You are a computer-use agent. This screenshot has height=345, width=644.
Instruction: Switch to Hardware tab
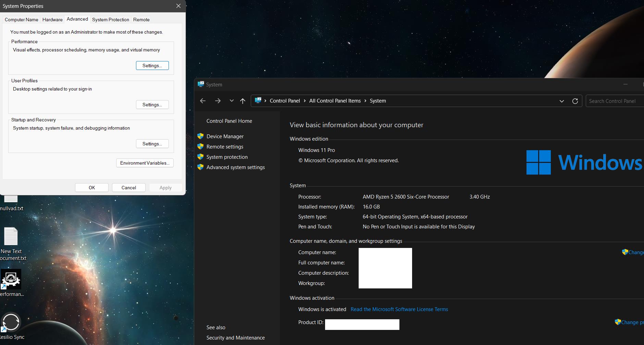[x=52, y=20]
